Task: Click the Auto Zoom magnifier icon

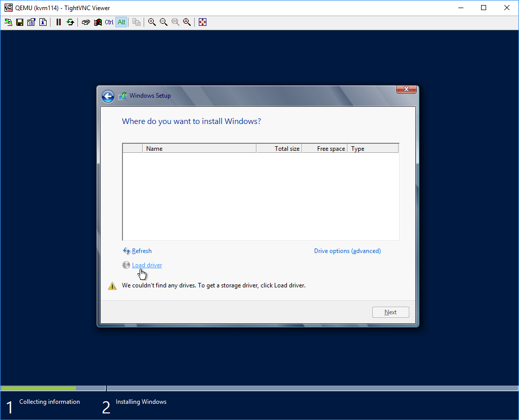Action: (187, 22)
